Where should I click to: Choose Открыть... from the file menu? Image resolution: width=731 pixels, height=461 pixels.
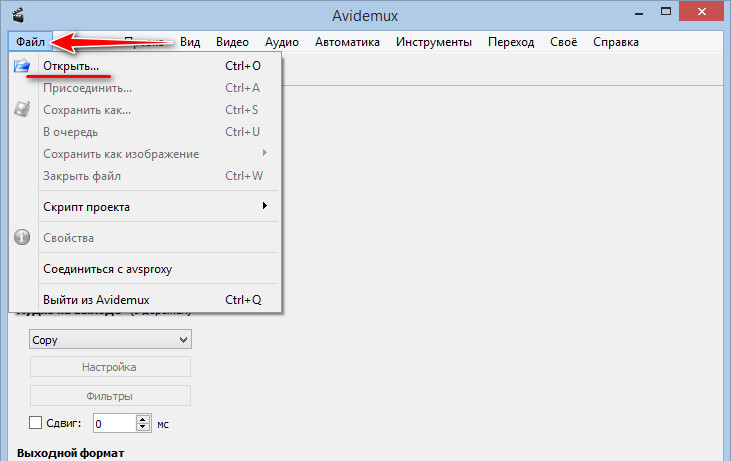(x=145, y=66)
